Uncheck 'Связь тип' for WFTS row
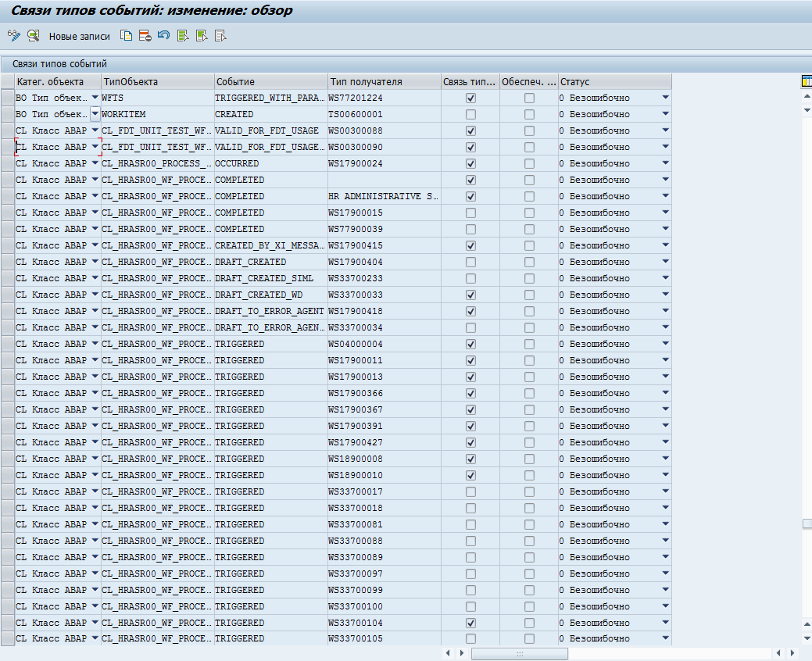Screen dimensions: 812x661 [x=470, y=98]
